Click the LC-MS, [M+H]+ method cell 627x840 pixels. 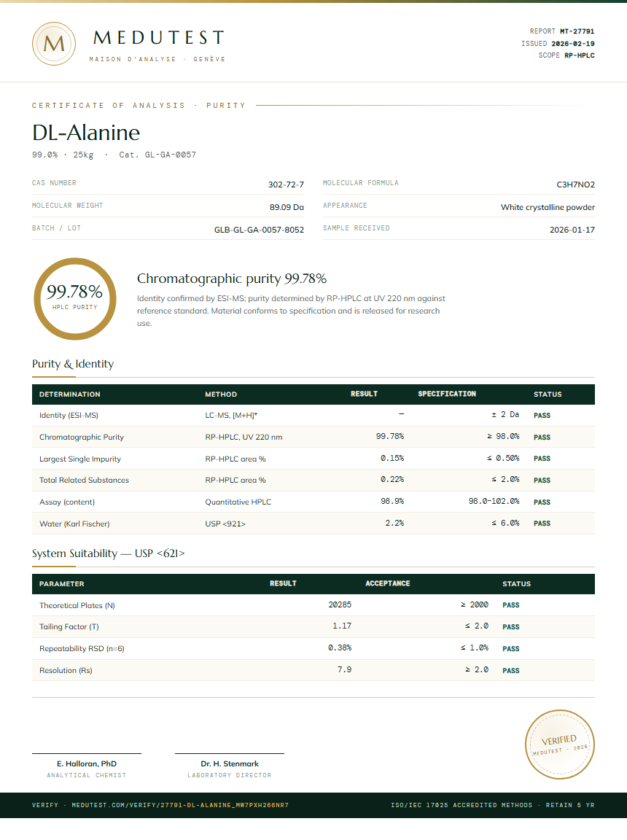231,415
